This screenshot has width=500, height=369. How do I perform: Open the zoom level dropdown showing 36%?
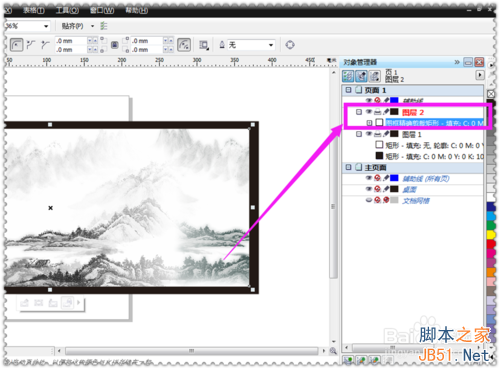pyautogui.click(x=46, y=26)
